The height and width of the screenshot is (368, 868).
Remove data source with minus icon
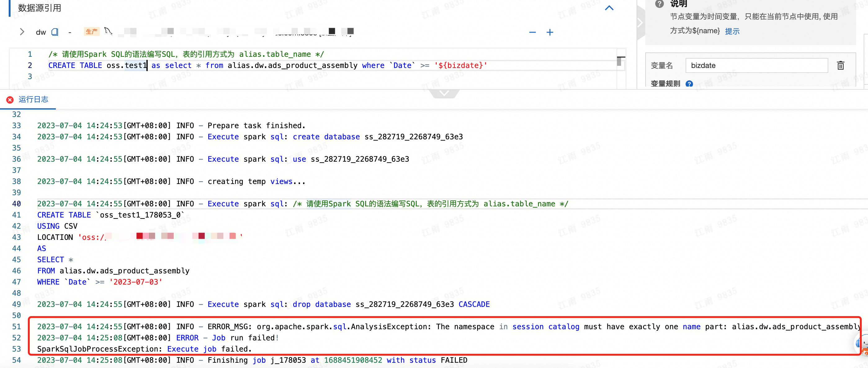(532, 32)
